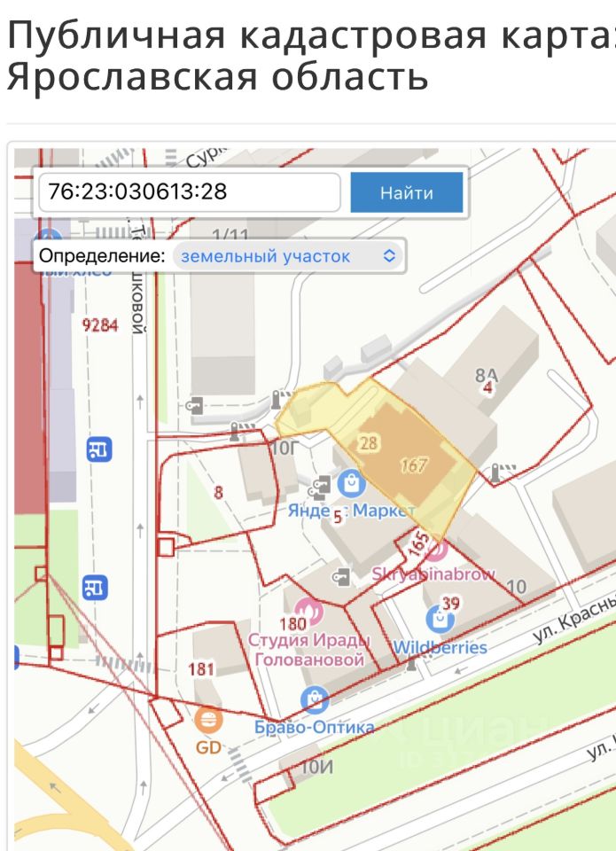This screenshot has width=616, height=851.
Task: Click the Найти search button
Action: click(407, 192)
